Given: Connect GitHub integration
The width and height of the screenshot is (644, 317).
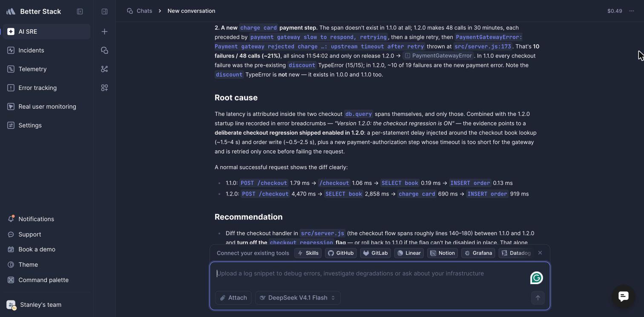Looking at the screenshot, I should 341,253.
